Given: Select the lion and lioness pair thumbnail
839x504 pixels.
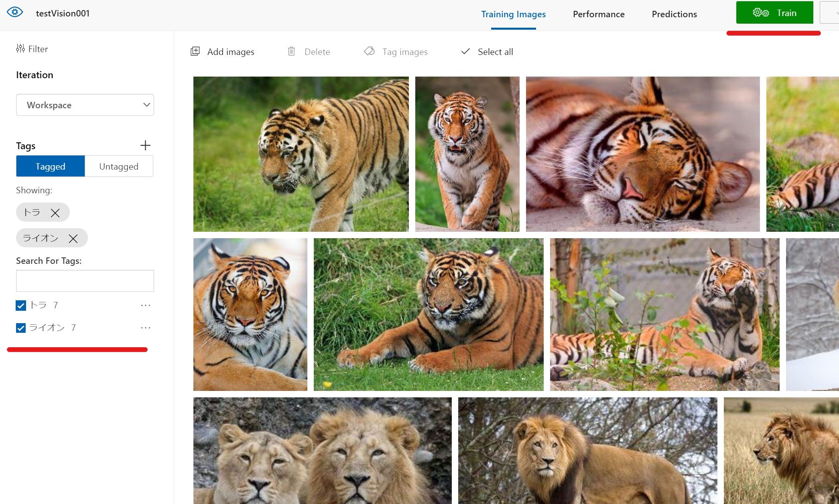Looking at the screenshot, I should point(323,451).
